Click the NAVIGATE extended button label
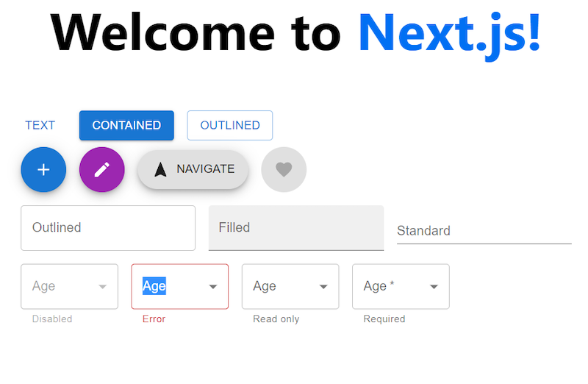 tap(206, 169)
